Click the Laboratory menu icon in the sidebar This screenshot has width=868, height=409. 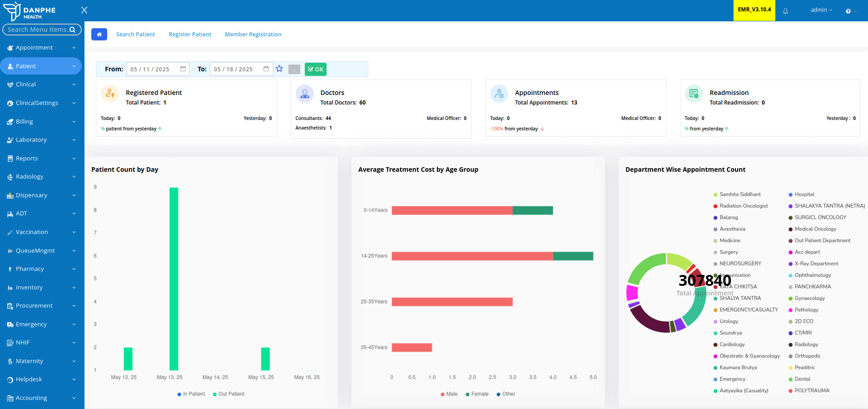tap(10, 140)
